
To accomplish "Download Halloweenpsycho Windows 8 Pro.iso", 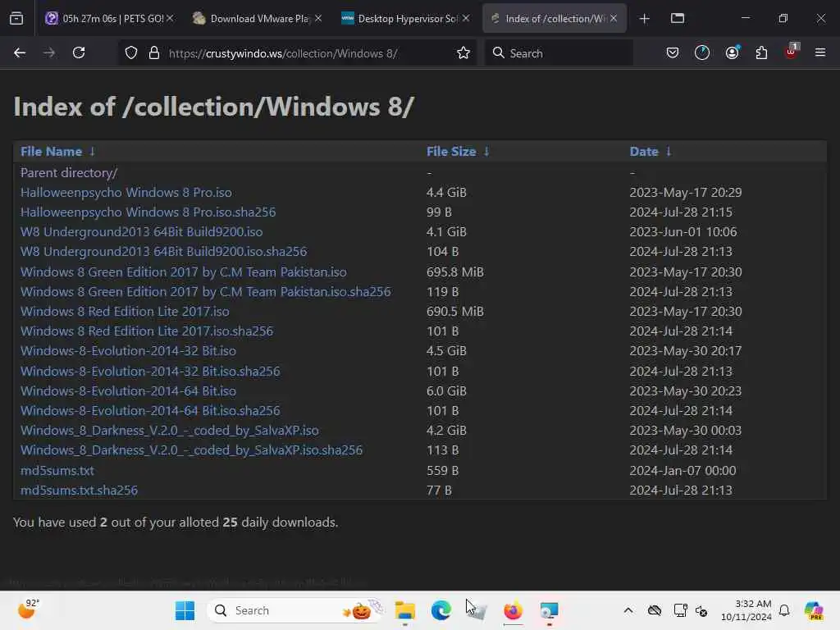I will (126, 192).
